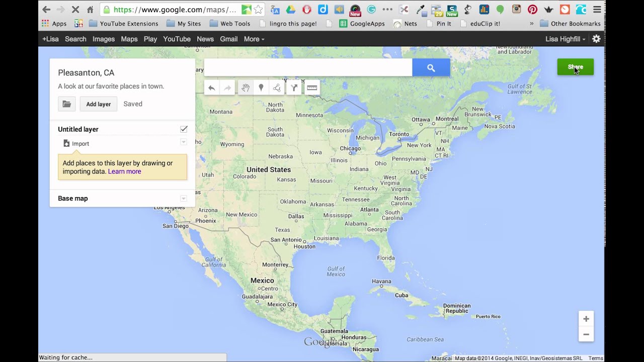Click the Nets bookmark
Screen dimensions: 644x362
(x=405, y=24)
